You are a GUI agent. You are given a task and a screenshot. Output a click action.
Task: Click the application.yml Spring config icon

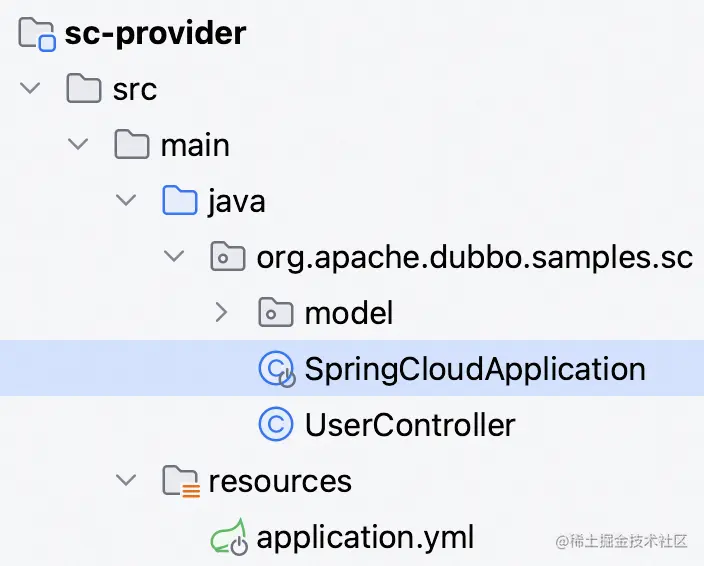(229, 537)
